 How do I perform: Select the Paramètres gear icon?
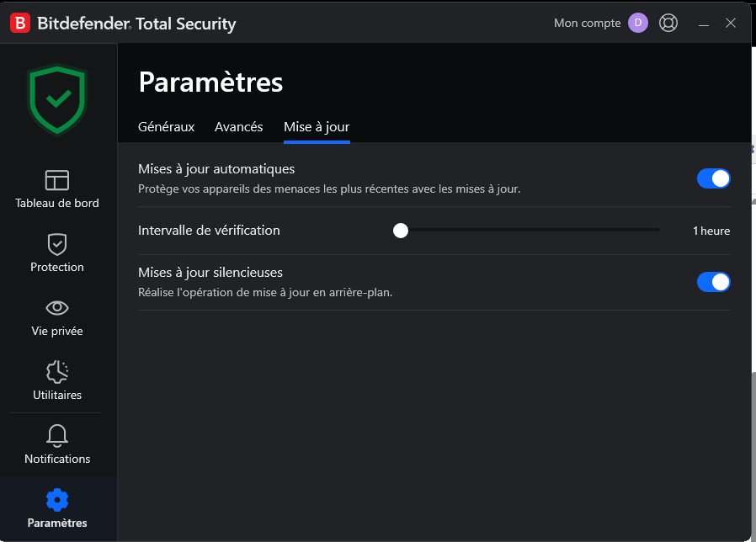(x=57, y=500)
